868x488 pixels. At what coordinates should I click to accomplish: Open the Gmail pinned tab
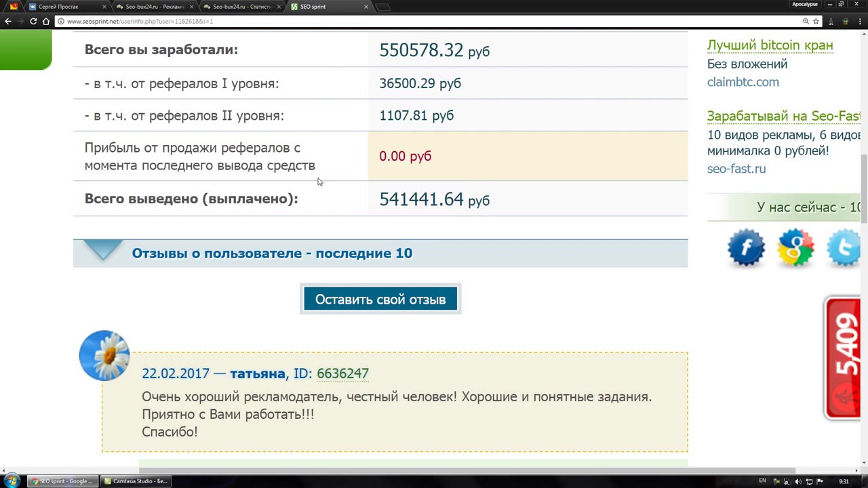point(14,7)
